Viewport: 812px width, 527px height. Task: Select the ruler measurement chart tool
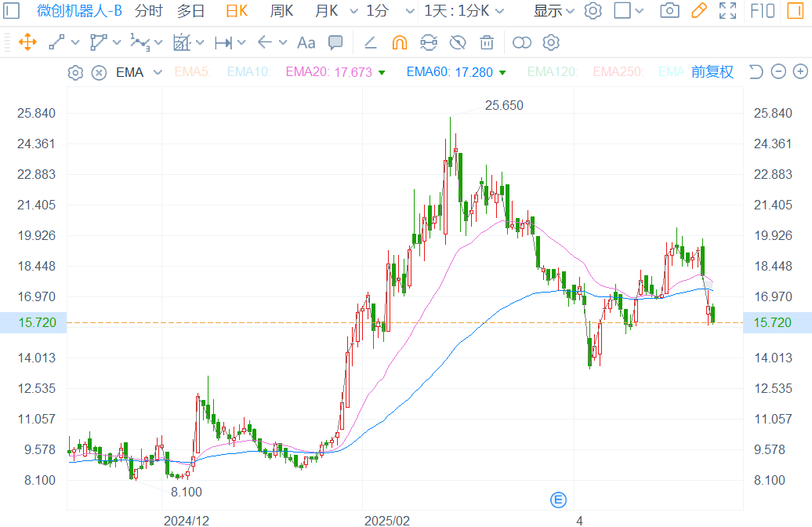(x=182, y=42)
